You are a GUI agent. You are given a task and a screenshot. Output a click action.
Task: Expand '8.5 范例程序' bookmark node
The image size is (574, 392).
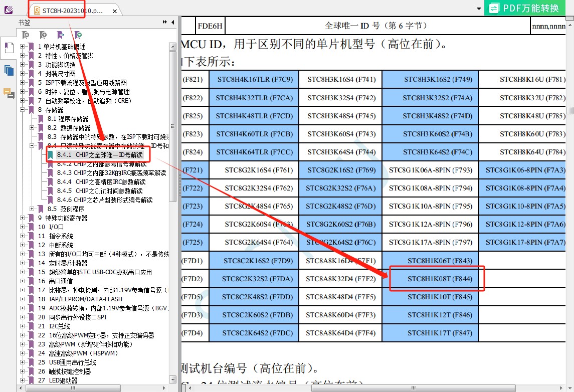[32, 209]
